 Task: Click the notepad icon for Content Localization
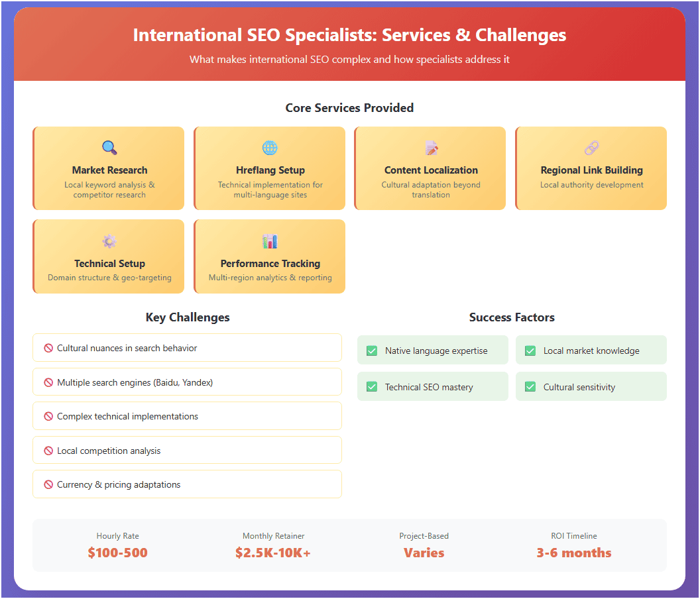(x=431, y=148)
